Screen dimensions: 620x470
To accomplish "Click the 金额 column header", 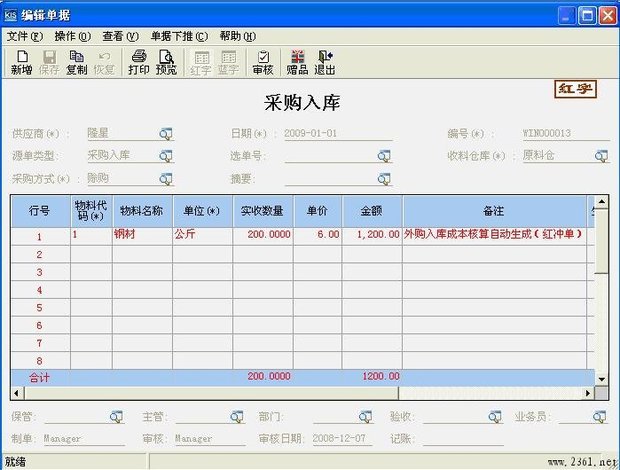I will (x=372, y=211).
